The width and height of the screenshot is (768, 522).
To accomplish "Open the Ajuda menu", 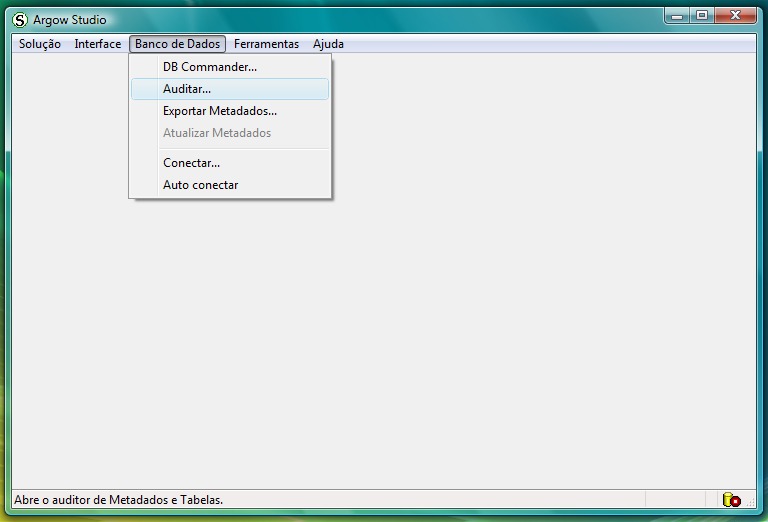I will (x=328, y=44).
